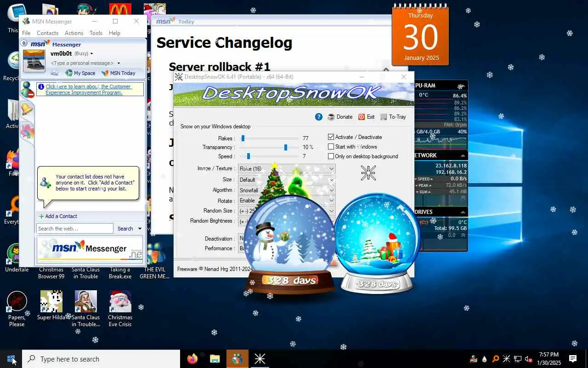Click the web Search button
The image size is (588, 368).
coord(125,229)
